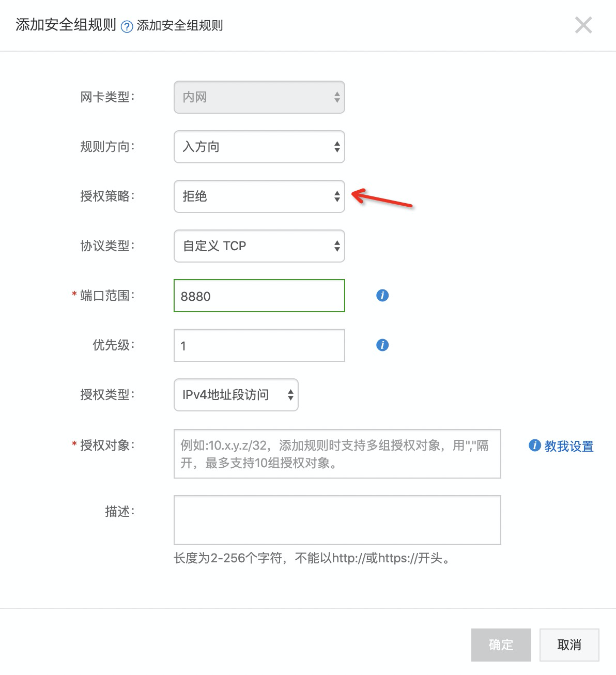The width and height of the screenshot is (616, 675).
Task: Open the 教我设置 help link
Action: (x=568, y=446)
